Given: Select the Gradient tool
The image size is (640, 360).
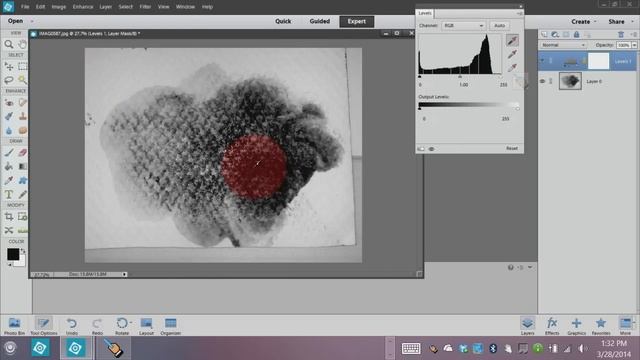Looking at the screenshot, I should coord(22,167).
